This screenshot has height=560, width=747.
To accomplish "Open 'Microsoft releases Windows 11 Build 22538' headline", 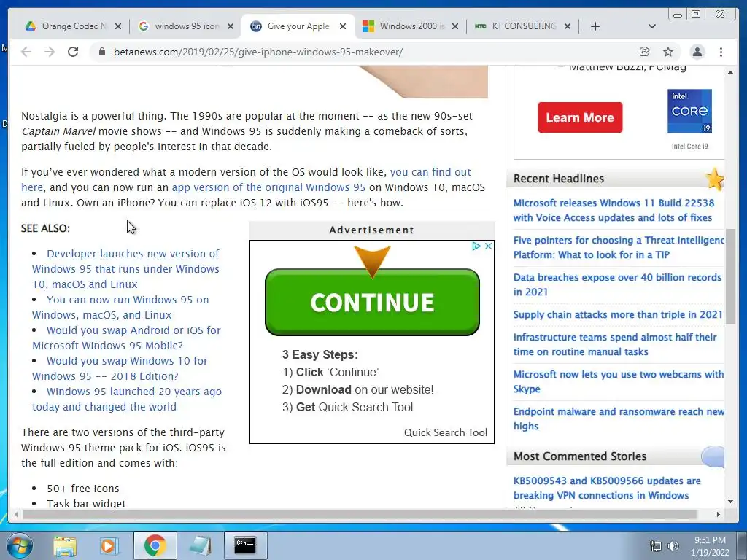I will [x=614, y=210].
